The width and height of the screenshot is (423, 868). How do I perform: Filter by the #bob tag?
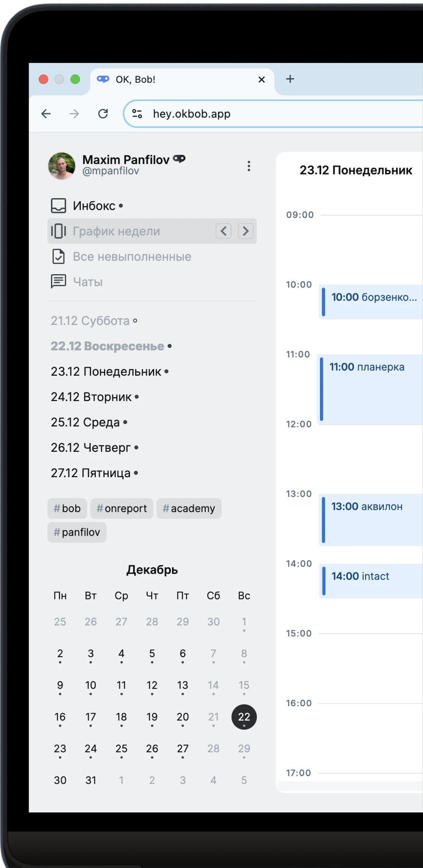(67, 508)
